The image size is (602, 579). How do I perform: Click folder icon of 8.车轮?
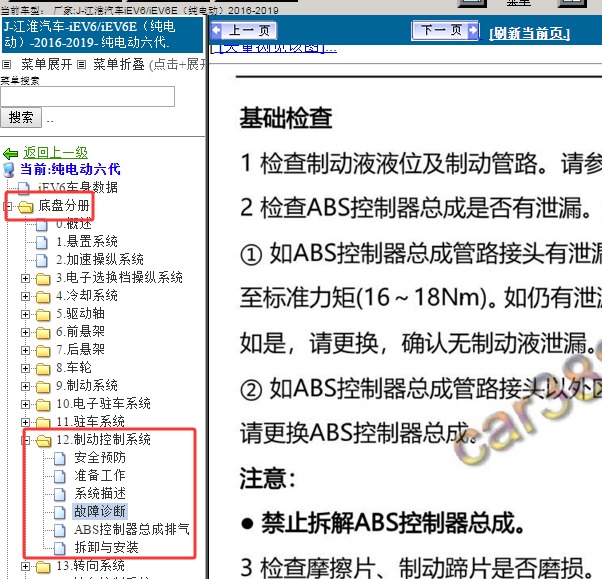(x=43, y=368)
